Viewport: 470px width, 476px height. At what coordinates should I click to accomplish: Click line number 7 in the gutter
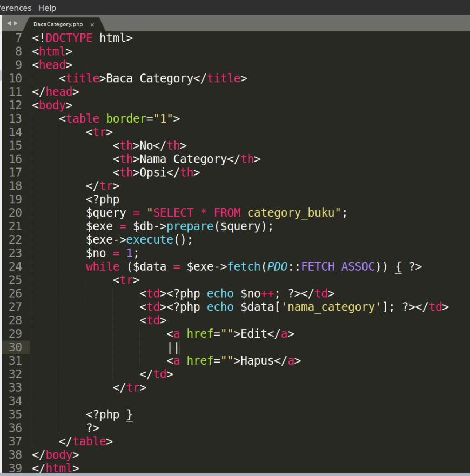18,38
